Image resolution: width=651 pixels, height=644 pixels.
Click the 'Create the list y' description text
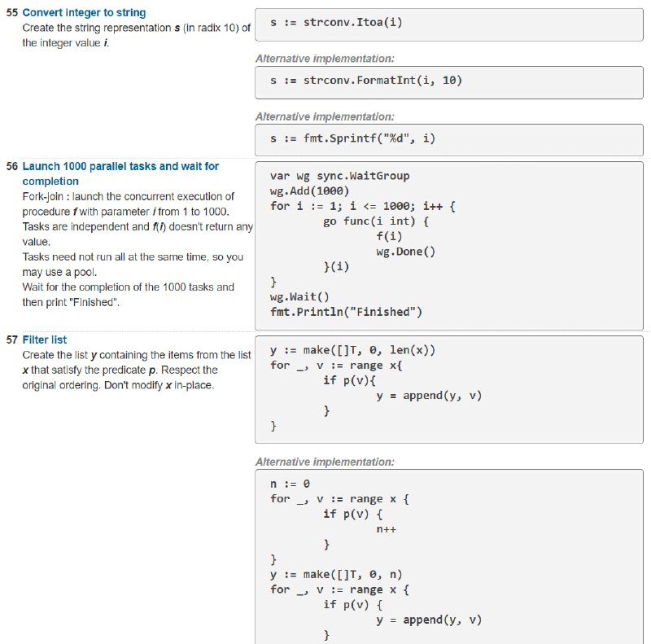(137, 370)
